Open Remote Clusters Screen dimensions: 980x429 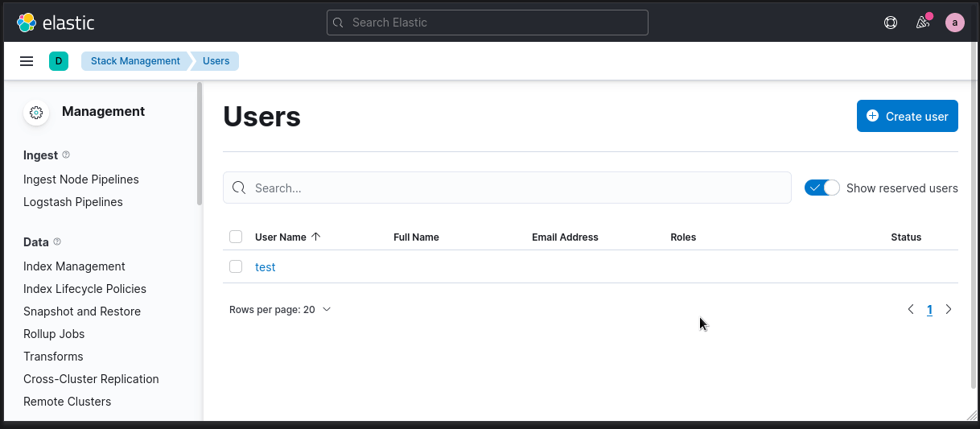68,402
